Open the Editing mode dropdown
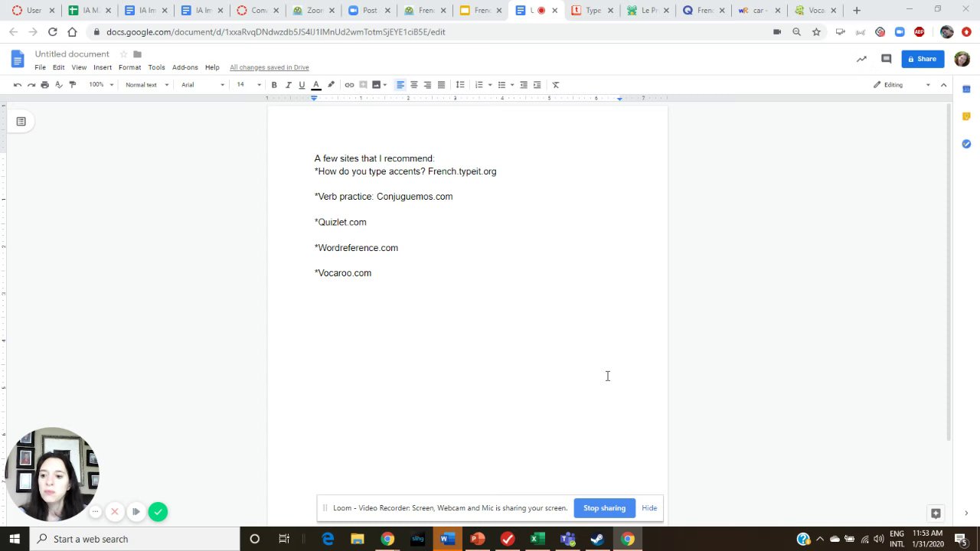The image size is (980, 551). point(902,85)
